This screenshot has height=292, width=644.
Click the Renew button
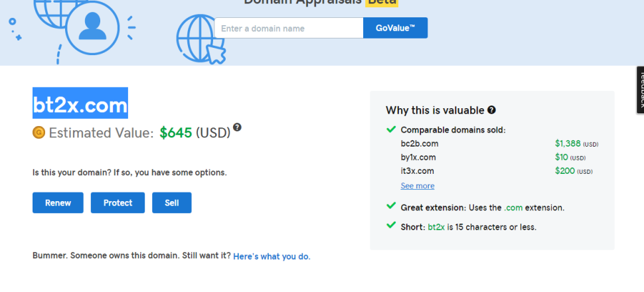58,202
